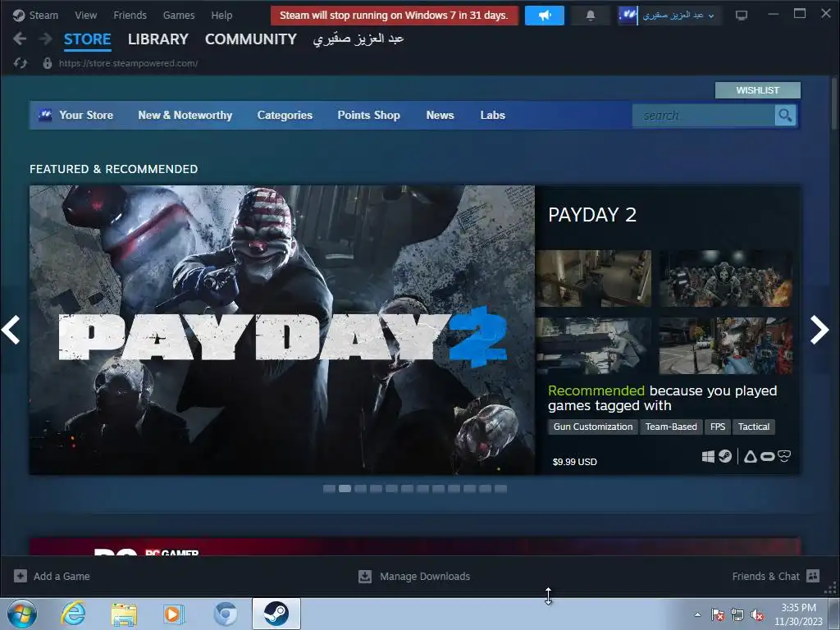Launch Internet Explorer from the taskbar
The height and width of the screenshot is (630, 840).
[x=73, y=614]
